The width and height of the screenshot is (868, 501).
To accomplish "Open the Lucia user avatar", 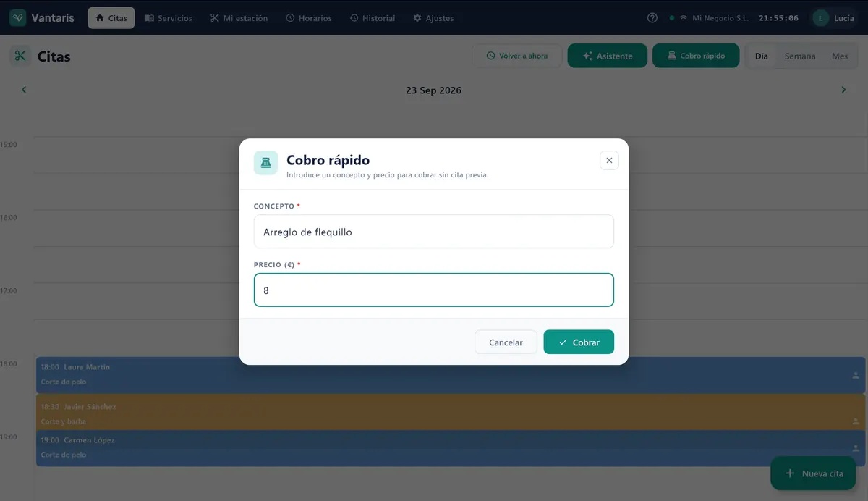I will click(820, 18).
